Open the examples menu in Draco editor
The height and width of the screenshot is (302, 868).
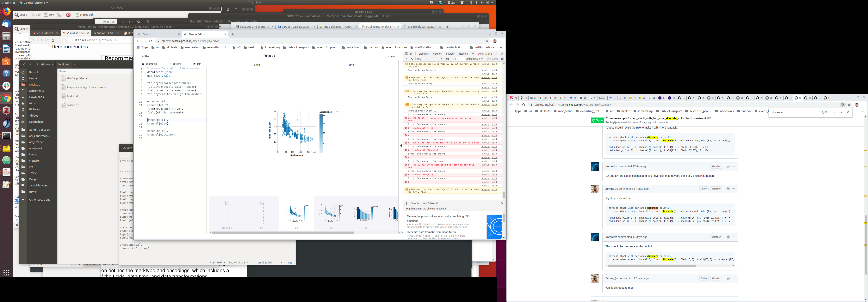(149, 64)
